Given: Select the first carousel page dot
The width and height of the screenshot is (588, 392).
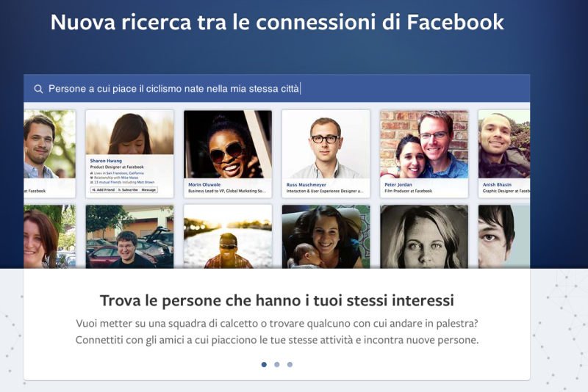Looking at the screenshot, I should (264, 364).
